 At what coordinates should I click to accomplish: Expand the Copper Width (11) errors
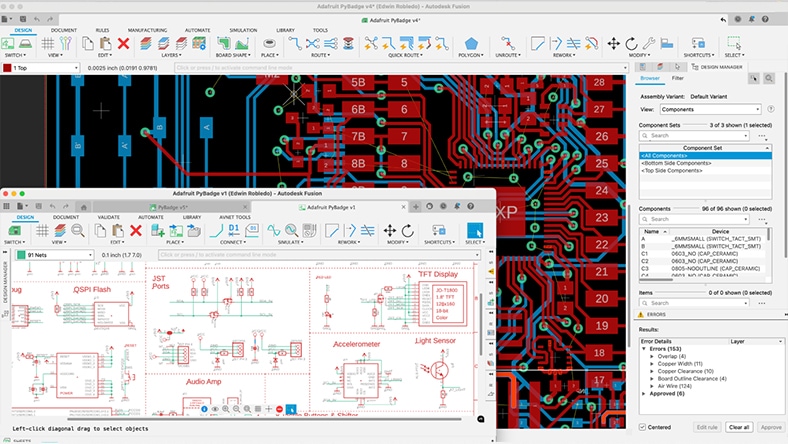click(x=652, y=364)
